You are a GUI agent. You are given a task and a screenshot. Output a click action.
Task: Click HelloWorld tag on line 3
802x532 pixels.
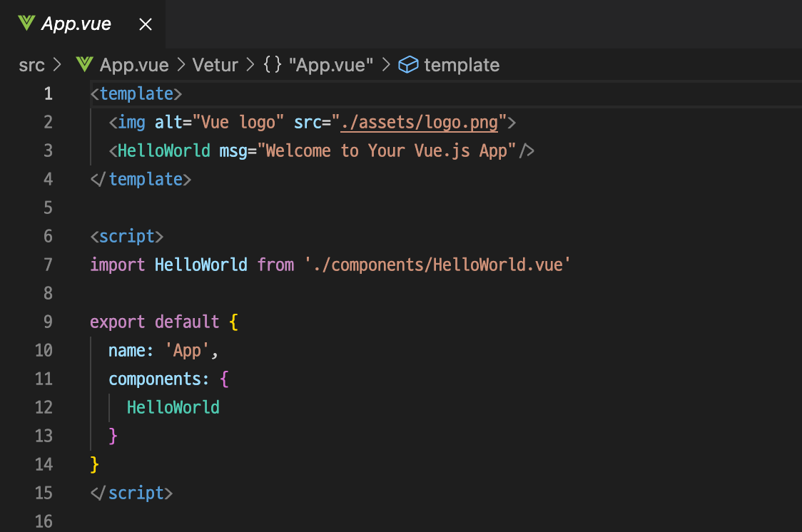tap(163, 150)
